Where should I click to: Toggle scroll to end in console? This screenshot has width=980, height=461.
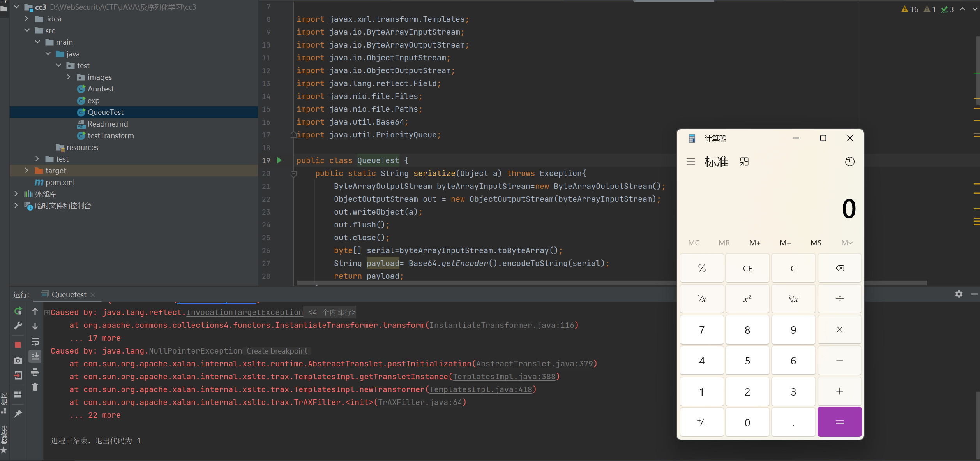[35, 356]
